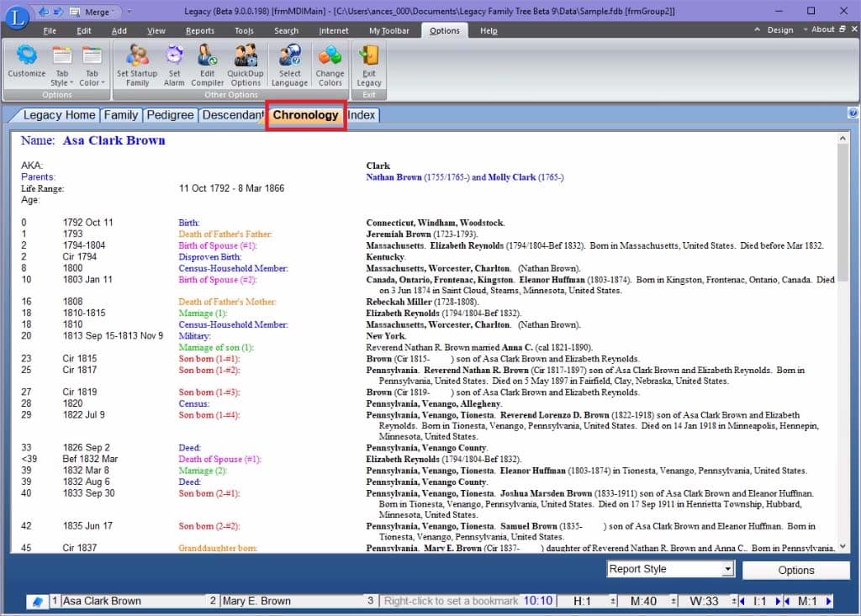Switch to the Pedigree tab

pyautogui.click(x=170, y=115)
